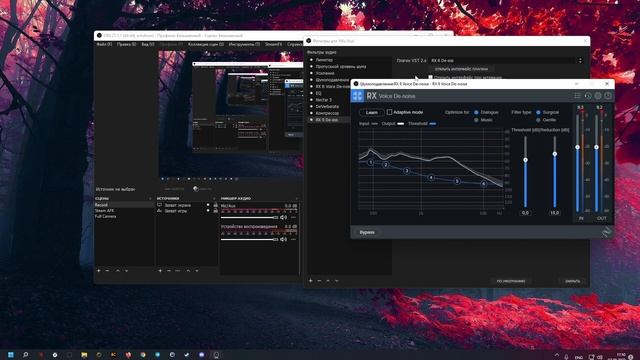The image size is (640, 360).
Task: Click the Threshold value field 0,0
Action: click(x=525, y=213)
